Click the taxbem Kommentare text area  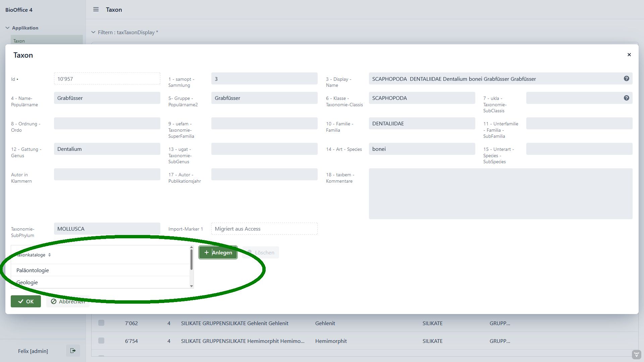click(500, 193)
